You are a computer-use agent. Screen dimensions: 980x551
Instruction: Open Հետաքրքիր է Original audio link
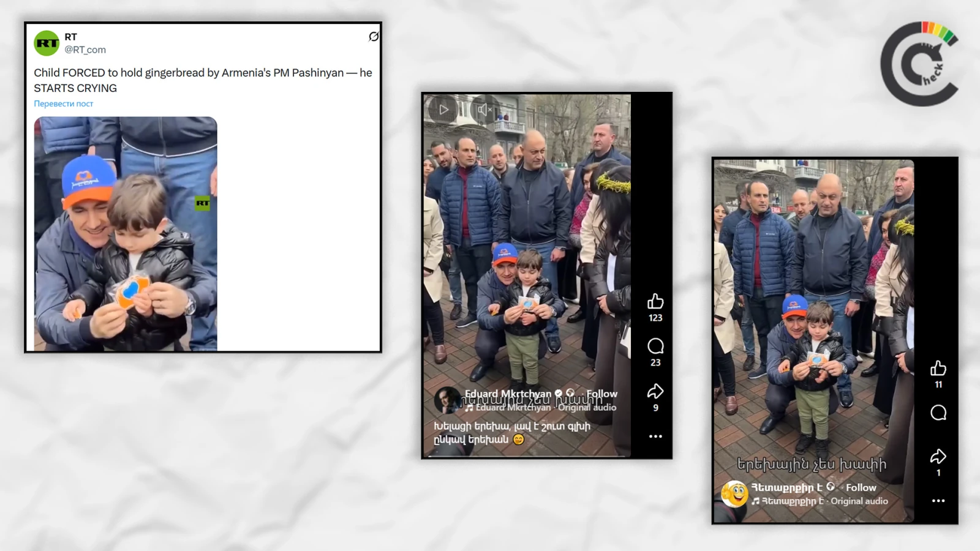(x=820, y=501)
